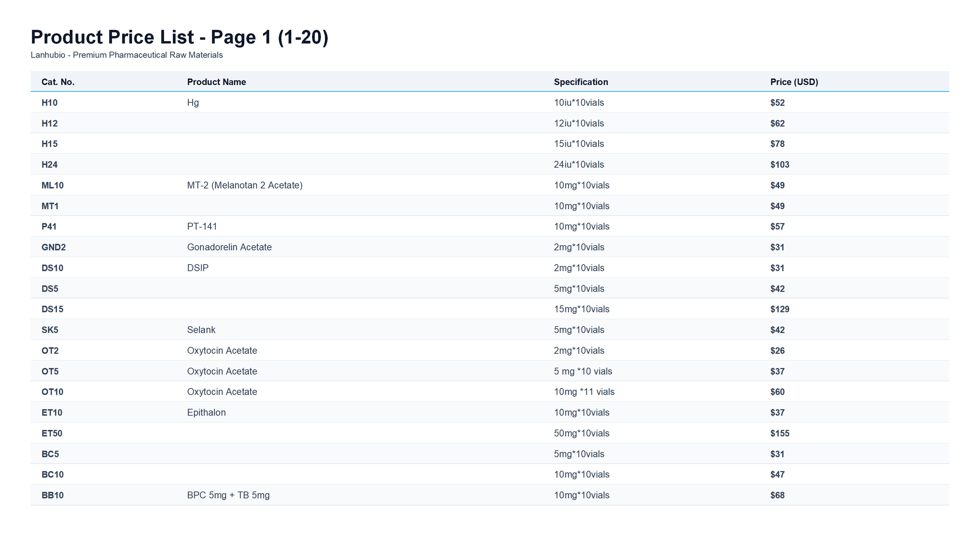980x551 pixels.
Task: Click the Specification column header
Action: click(581, 82)
